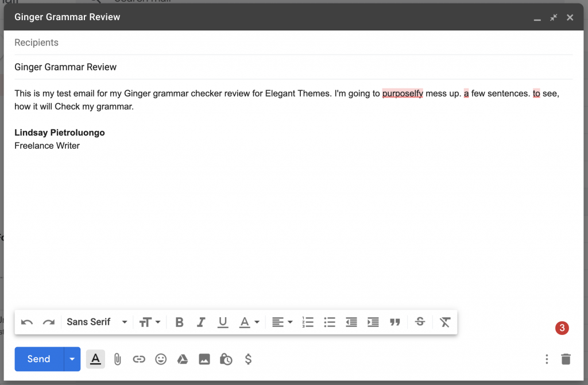The image size is (588, 385).
Task: Insert a link with the chain icon
Action: pyautogui.click(x=139, y=359)
